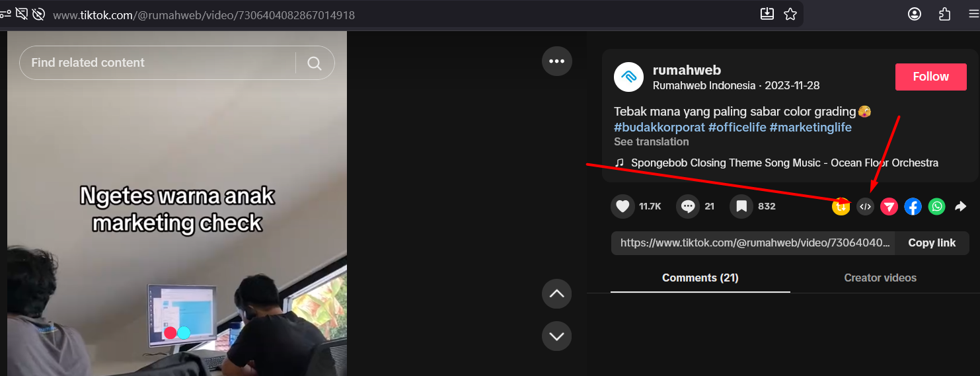Open the browser hamburger menu
980x376 pixels.
coord(973,14)
